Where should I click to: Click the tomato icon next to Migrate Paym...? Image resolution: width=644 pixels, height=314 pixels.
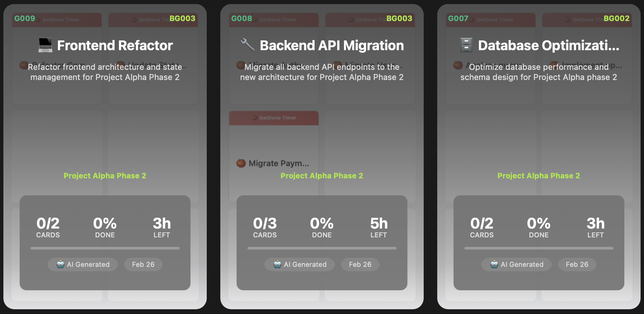[241, 163]
